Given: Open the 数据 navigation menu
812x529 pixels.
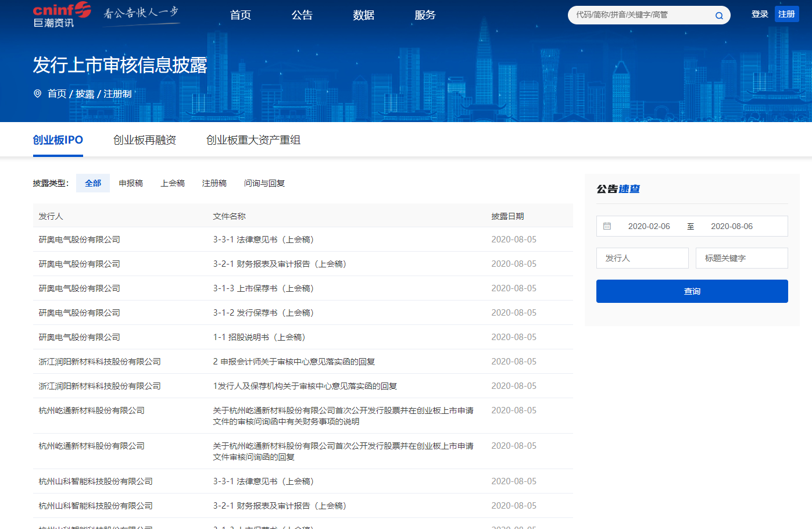Looking at the screenshot, I should pyautogui.click(x=363, y=15).
